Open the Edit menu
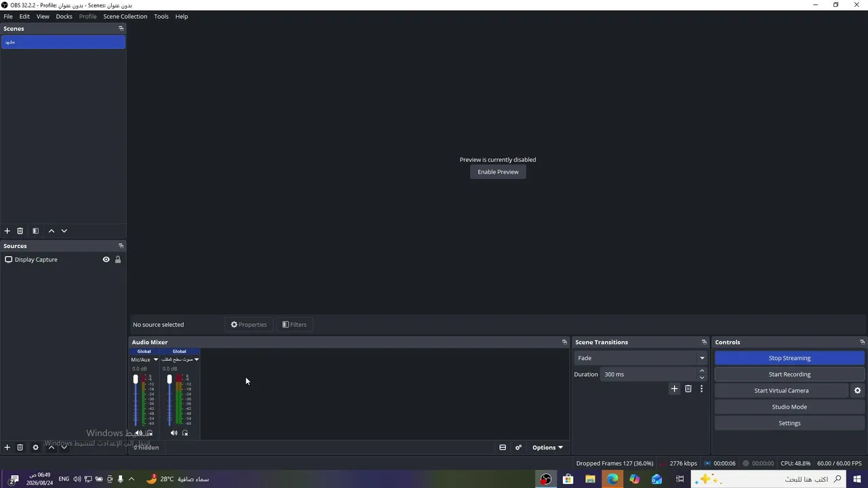Screen dimensions: 868x488 [24, 16]
